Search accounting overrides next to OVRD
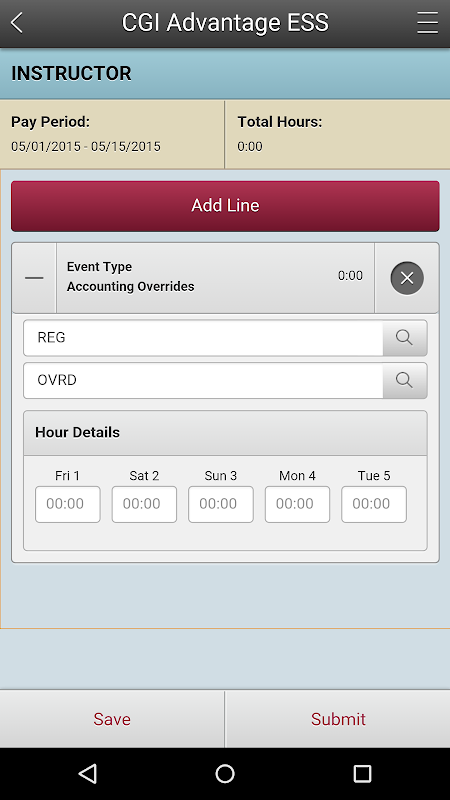 [405, 380]
